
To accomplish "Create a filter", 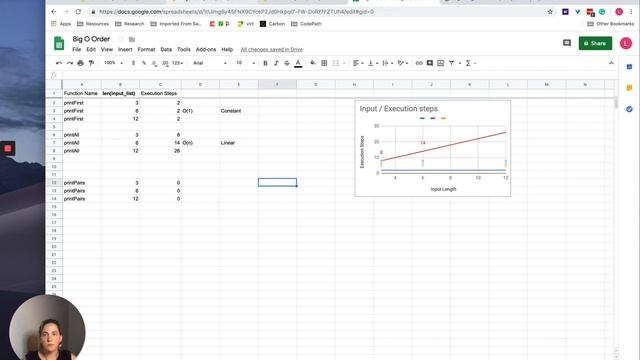I will tap(451, 63).
